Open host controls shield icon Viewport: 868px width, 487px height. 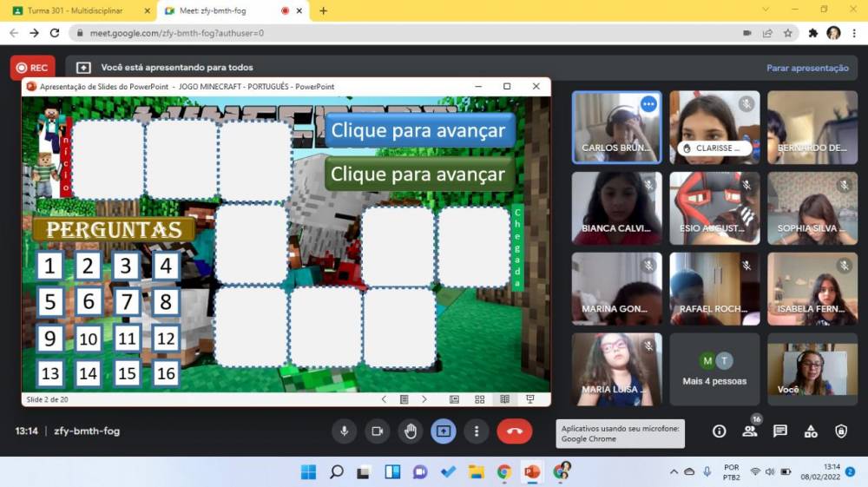tap(841, 431)
